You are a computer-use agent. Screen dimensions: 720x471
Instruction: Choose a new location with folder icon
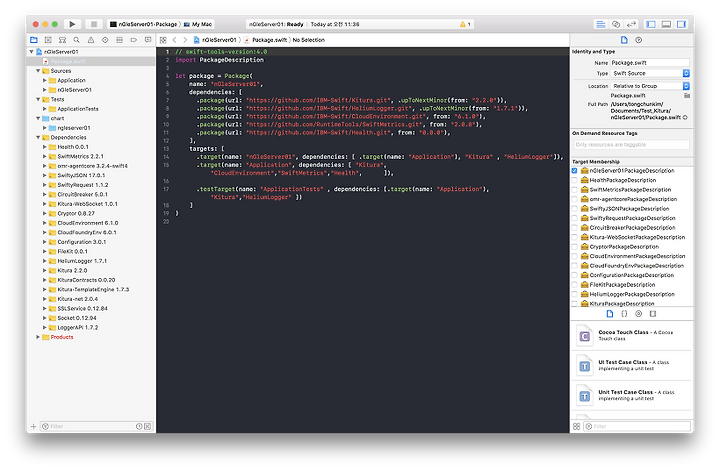pyautogui.click(x=687, y=95)
